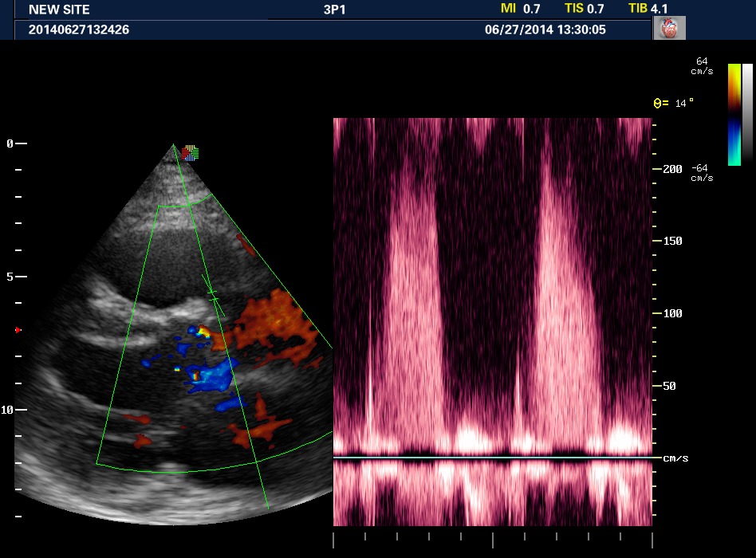The image size is (756, 558).
Task: Click the color Doppler velocity scale bar
Action: (734, 115)
